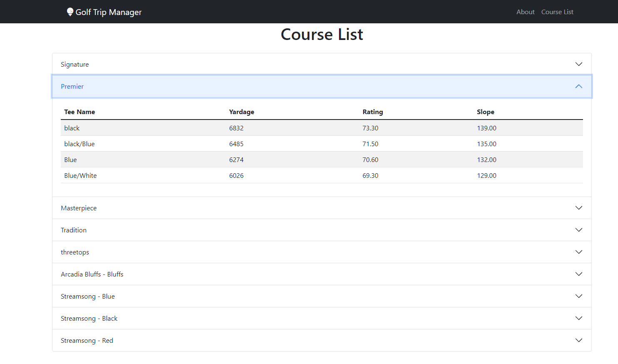
Task: Click the chevron beside threetops
Action: [x=578, y=252]
